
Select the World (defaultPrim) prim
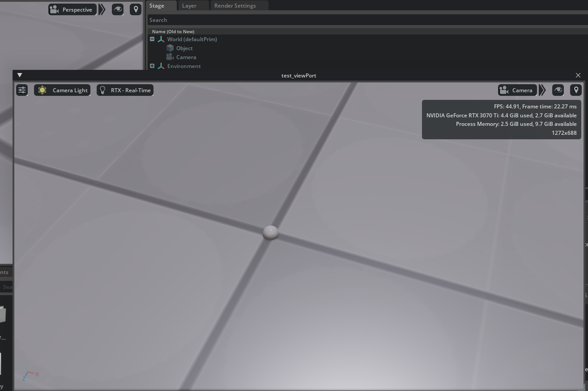(x=192, y=39)
